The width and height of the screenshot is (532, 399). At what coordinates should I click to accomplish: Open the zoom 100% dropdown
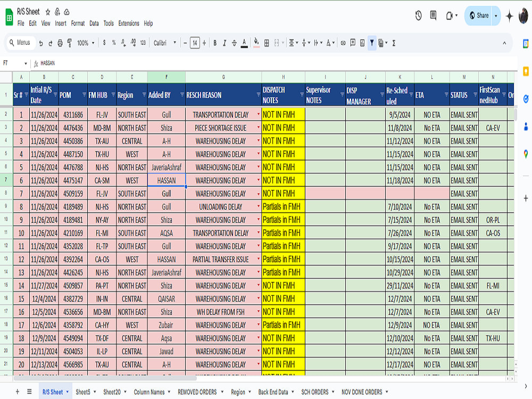[x=86, y=43]
